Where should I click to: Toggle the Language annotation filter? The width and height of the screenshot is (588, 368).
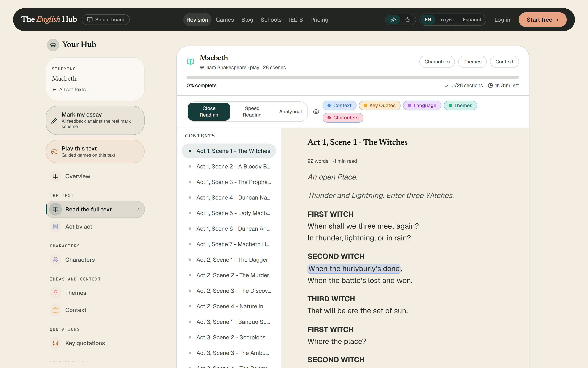pos(422,105)
